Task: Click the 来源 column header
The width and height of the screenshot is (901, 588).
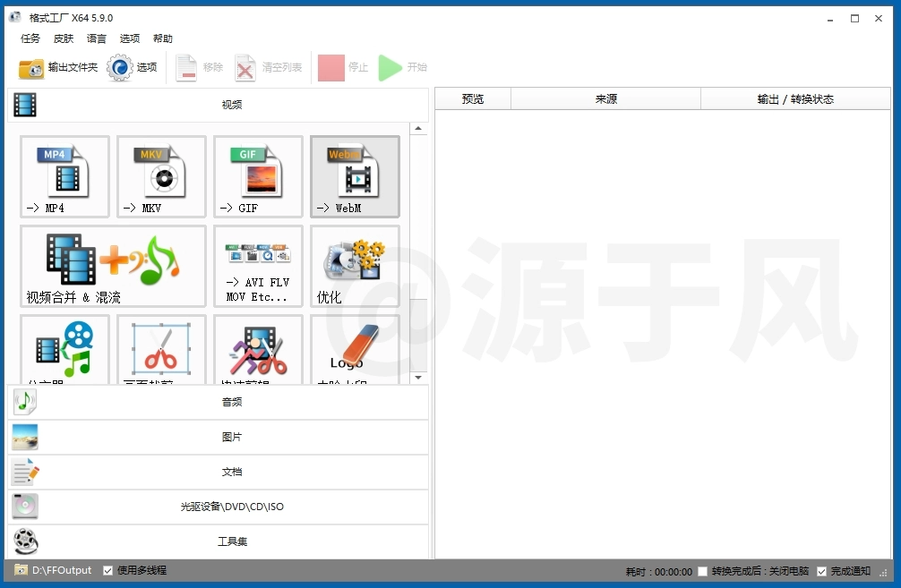Action: tap(605, 98)
